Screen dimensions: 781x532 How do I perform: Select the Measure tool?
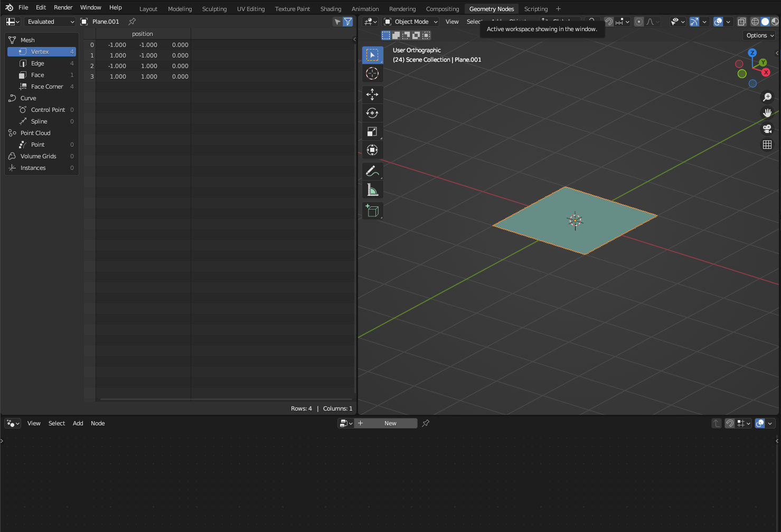tap(372, 189)
